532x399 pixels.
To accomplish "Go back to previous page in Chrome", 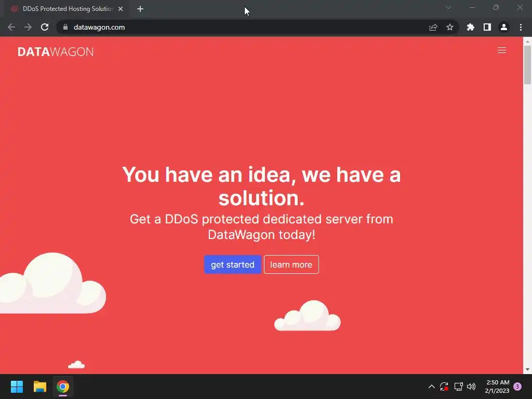I will pos(11,27).
